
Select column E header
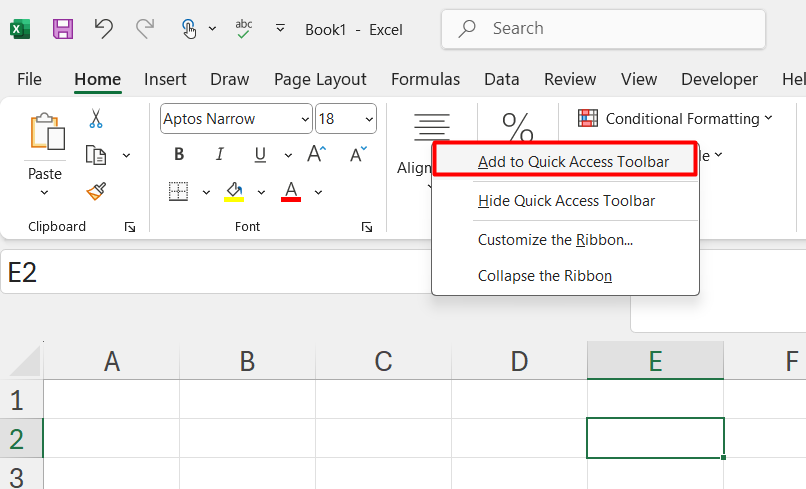tap(655, 361)
